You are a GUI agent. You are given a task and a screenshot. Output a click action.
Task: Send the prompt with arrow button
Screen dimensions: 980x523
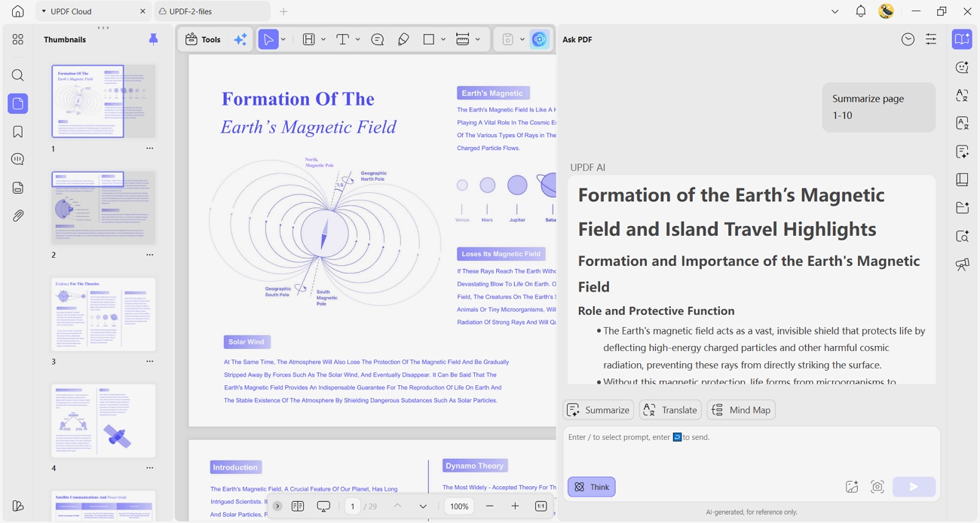[914, 487]
